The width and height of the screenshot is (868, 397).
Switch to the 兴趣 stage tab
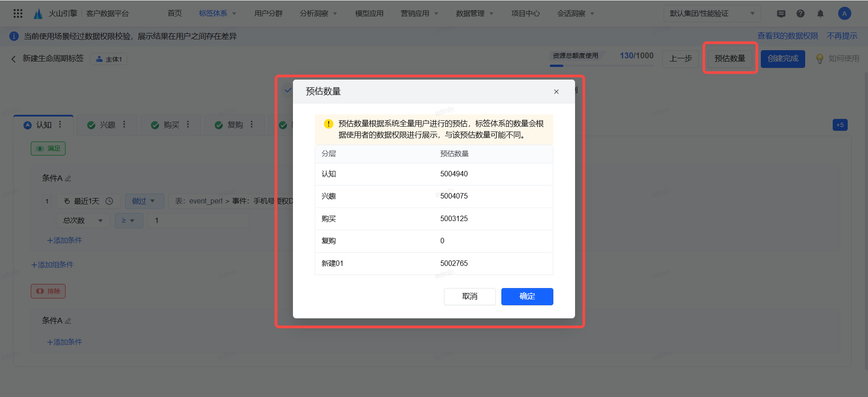coord(107,125)
